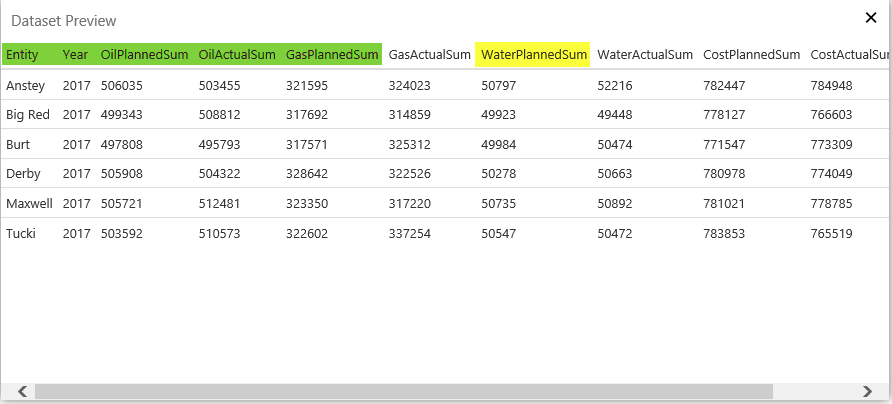Close the Dataset Preview dialog

pyautogui.click(x=870, y=17)
